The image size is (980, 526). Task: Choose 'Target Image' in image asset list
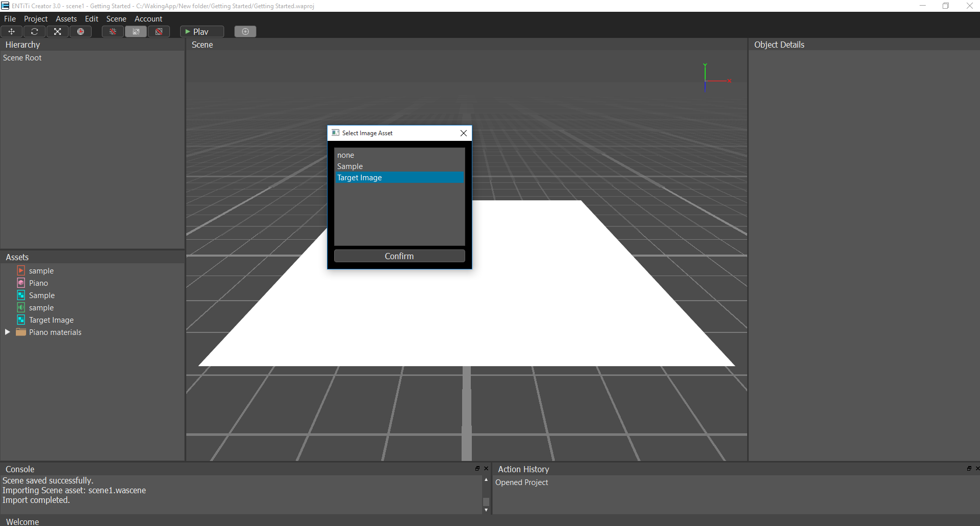point(399,178)
